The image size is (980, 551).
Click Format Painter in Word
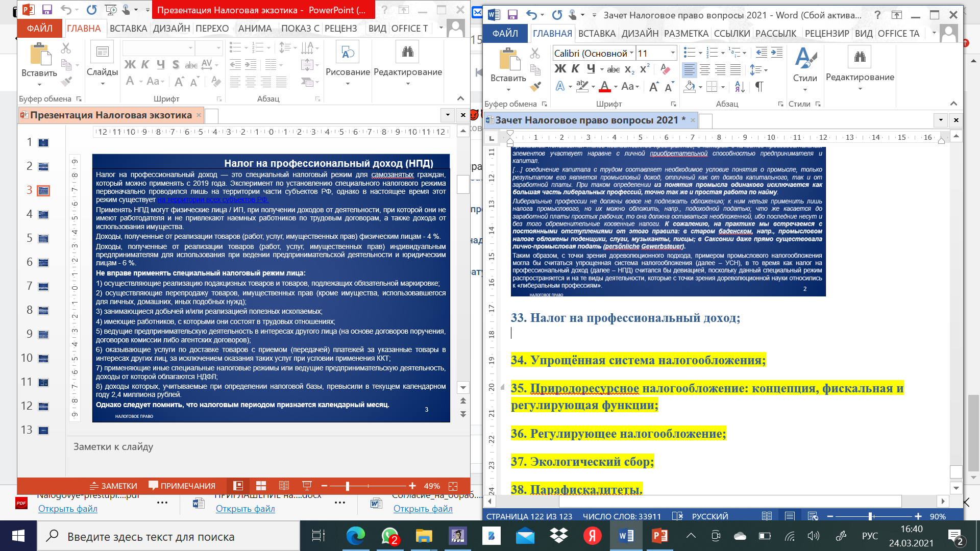point(535,86)
